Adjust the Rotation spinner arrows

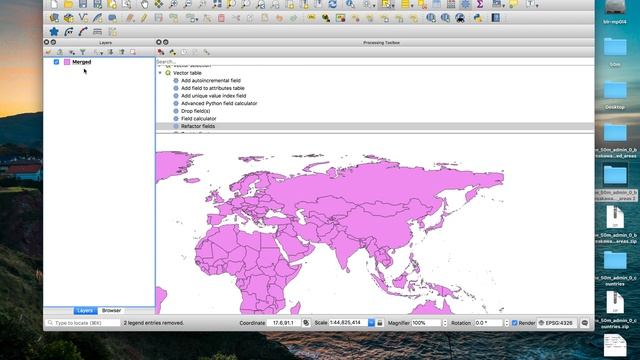tap(507, 323)
